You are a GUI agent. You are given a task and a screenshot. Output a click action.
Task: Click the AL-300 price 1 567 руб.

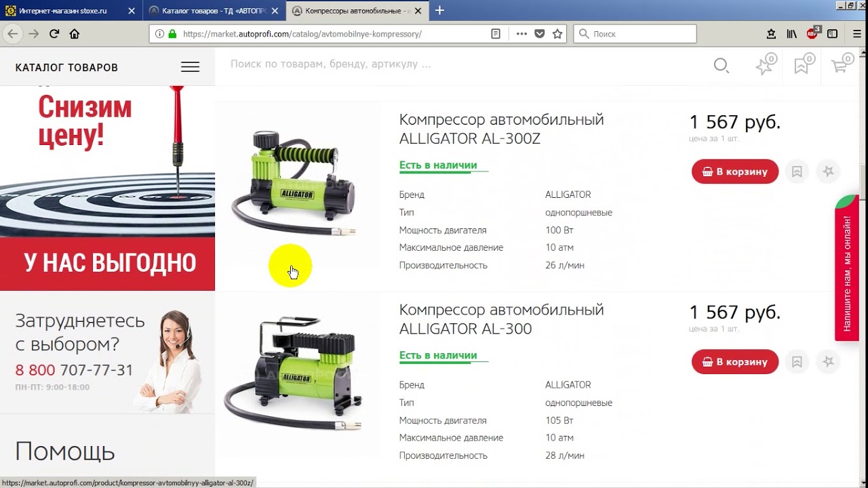tap(735, 312)
